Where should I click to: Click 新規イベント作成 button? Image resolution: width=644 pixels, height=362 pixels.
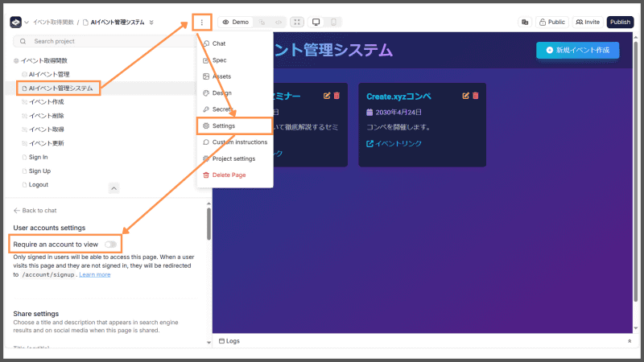[x=577, y=50]
